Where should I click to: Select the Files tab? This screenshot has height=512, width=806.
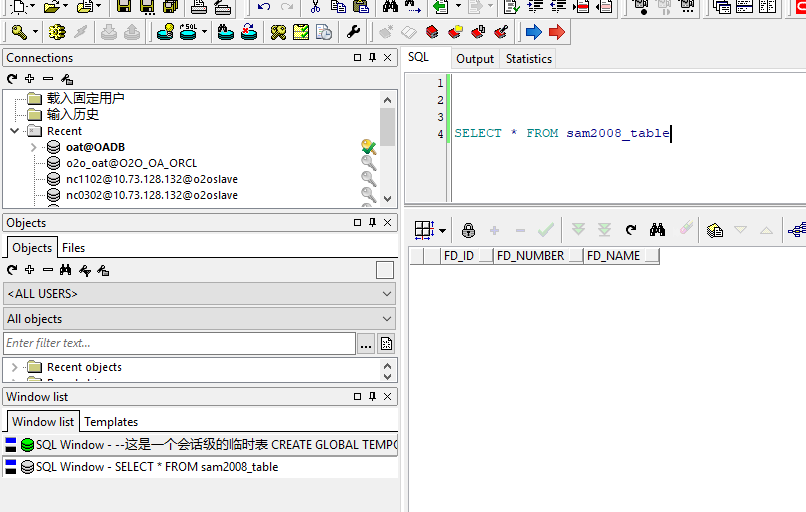[74, 248]
